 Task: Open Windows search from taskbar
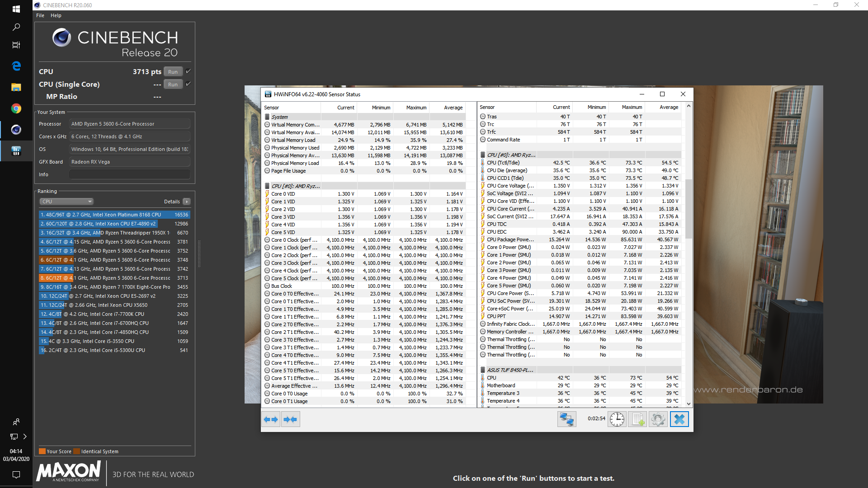coord(16,27)
